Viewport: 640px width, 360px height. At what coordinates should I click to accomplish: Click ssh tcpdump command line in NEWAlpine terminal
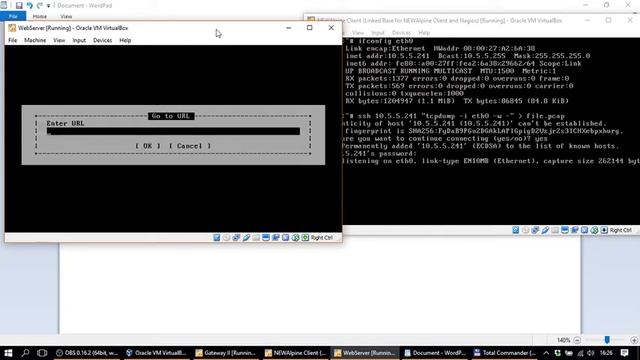click(455, 116)
